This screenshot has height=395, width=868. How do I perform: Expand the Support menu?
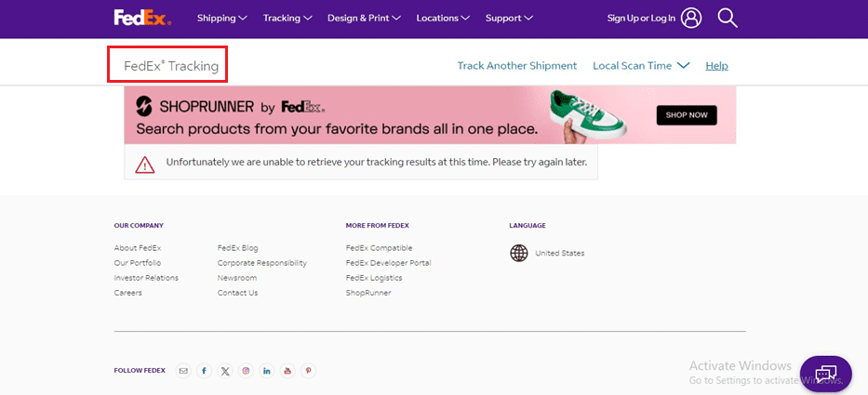click(x=509, y=19)
